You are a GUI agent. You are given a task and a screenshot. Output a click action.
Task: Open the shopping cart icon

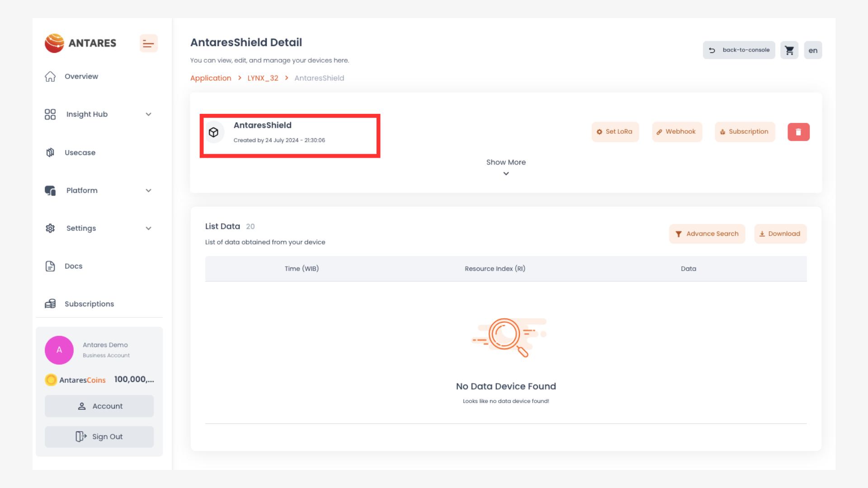789,50
